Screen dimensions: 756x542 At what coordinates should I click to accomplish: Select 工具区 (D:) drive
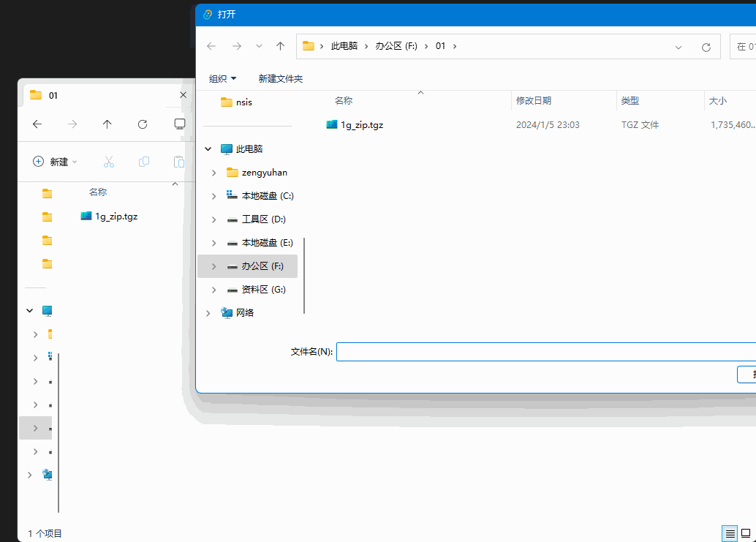[x=256, y=219]
